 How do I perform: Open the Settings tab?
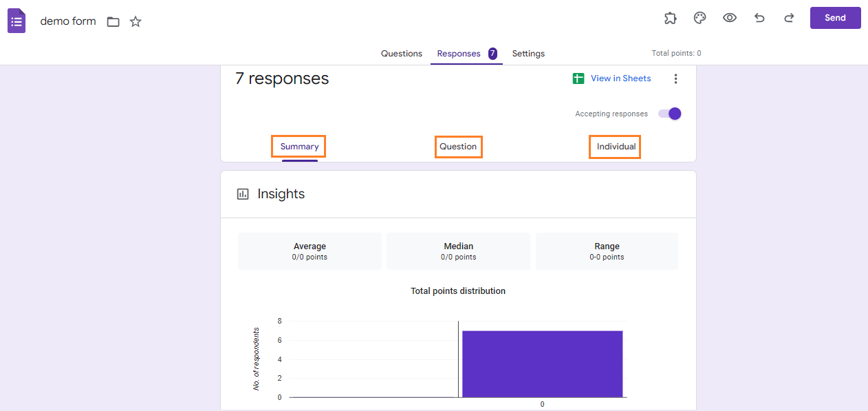[x=528, y=54]
